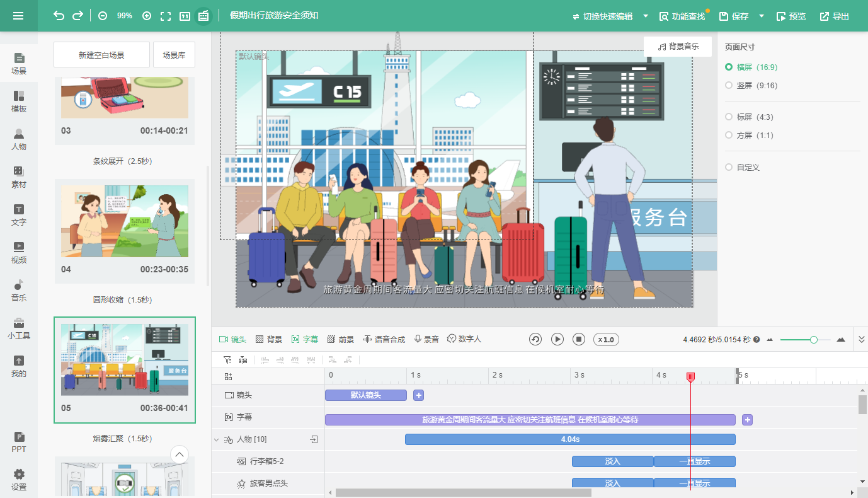Click the 背景音乐 button
Screen dimensions: 868x498
678,47
